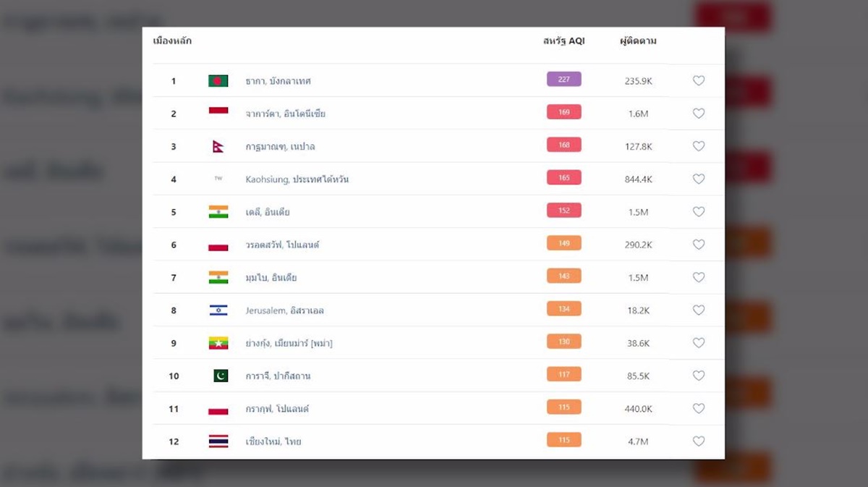This screenshot has height=487, width=868.
Task: Click the orange 149 AQI badge
Action: point(563,243)
